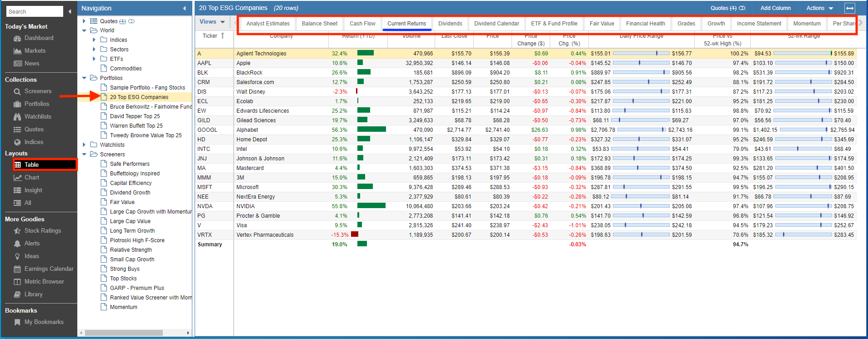
Task: Open the Piotroski High F-Score screener
Action: (137, 240)
